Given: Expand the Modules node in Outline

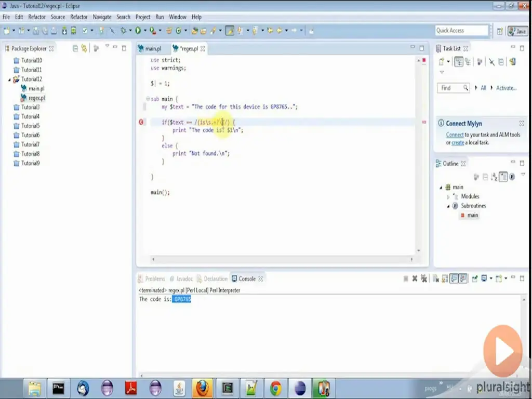Looking at the screenshot, I should click(x=448, y=197).
